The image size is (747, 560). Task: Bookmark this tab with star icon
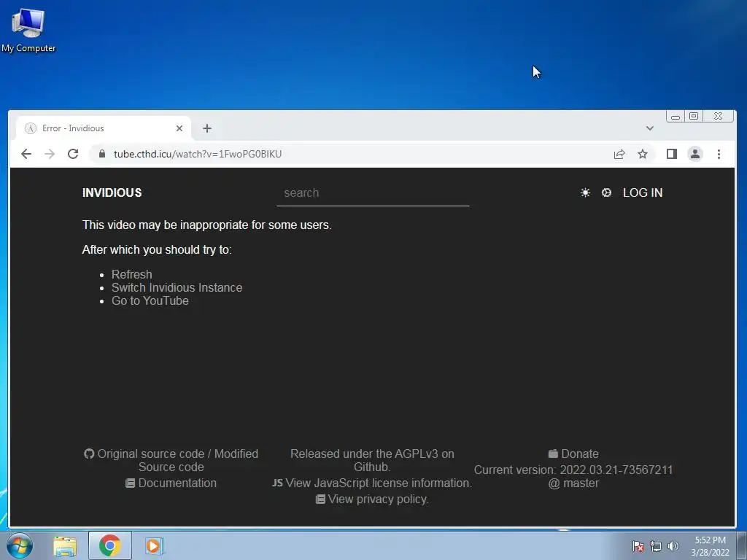pos(643,154)
